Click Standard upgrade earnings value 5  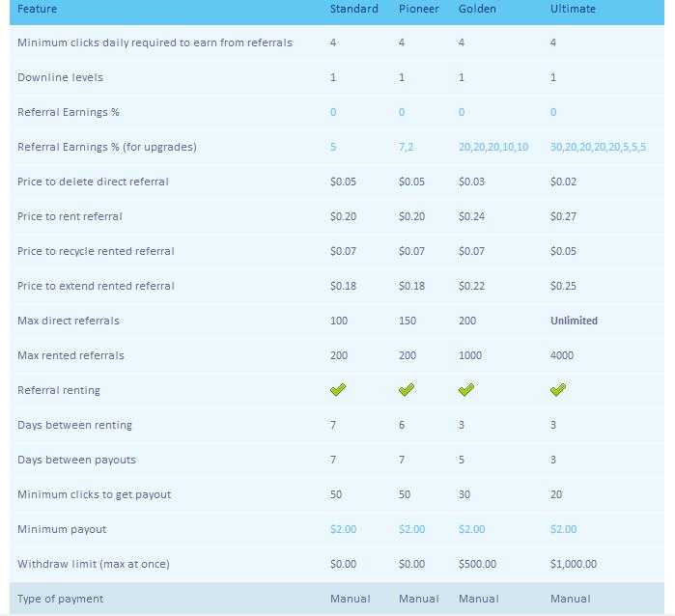tap(333, 147)
